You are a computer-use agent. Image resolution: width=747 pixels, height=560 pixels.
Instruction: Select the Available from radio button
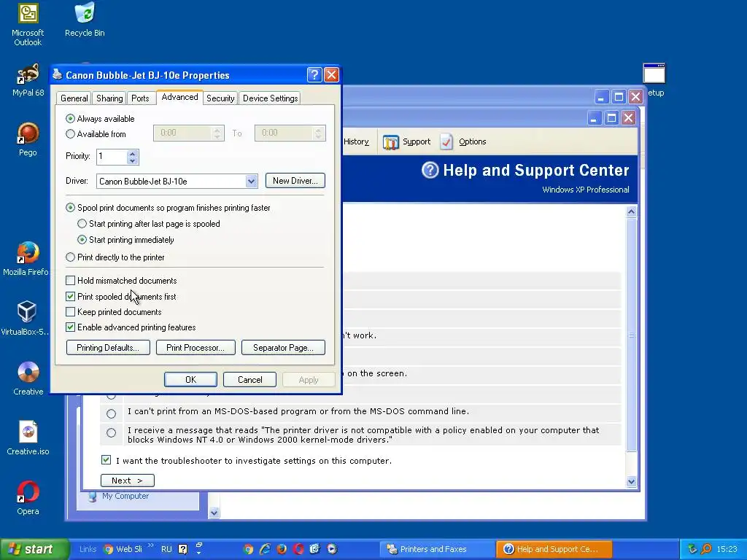pos(70,134)
